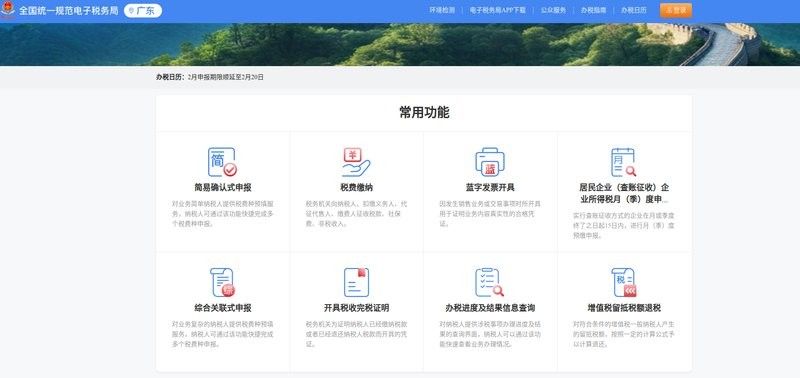The width and height of the screenshot is (800, 378).
Task: Click the national tax emblem logo
Action: [x=8, y=10]
